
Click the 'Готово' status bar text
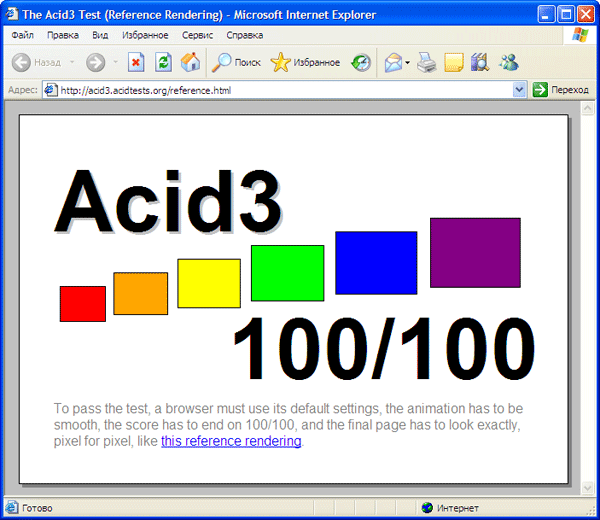[37, 508]
